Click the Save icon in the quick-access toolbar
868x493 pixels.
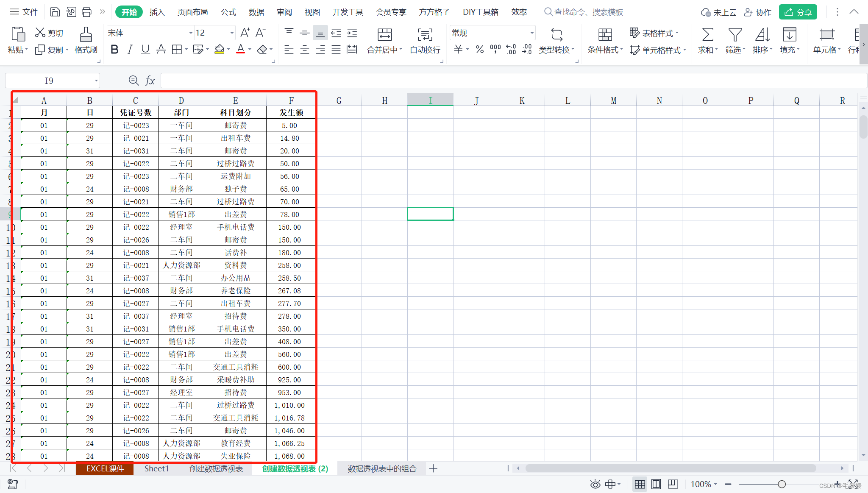click(55, 12)
